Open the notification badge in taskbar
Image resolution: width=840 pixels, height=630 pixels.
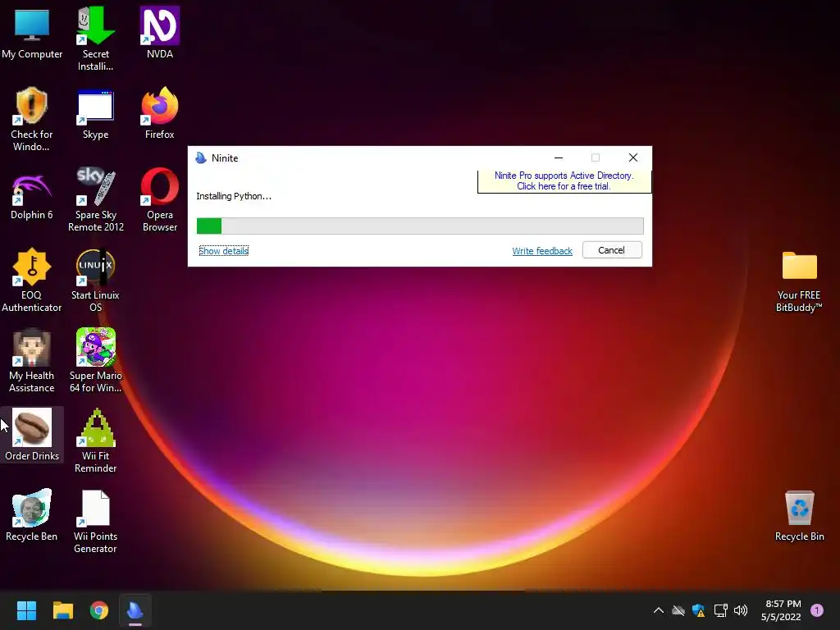[x=817, y=610]
